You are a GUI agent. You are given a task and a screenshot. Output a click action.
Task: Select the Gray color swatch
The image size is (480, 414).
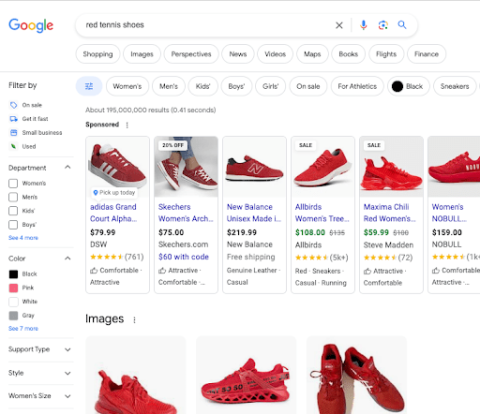[13, 315]
